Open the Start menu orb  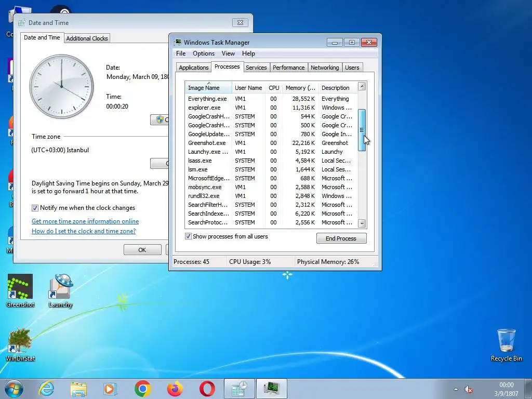click(x=14, y=389)
